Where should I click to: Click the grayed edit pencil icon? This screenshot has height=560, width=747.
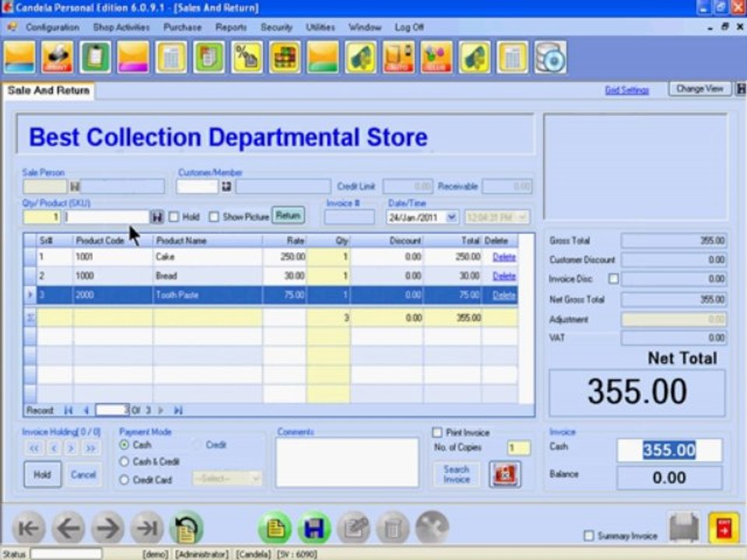[353, 527]
